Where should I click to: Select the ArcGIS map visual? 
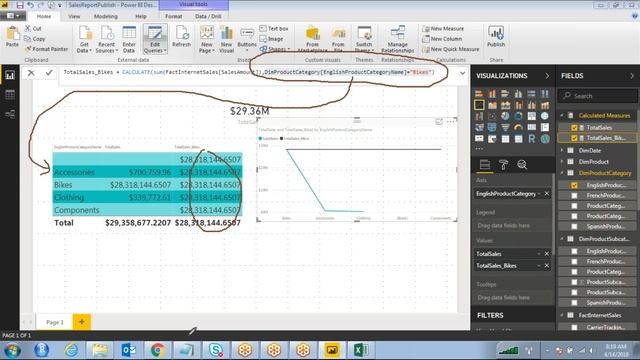tap(544, 139)
